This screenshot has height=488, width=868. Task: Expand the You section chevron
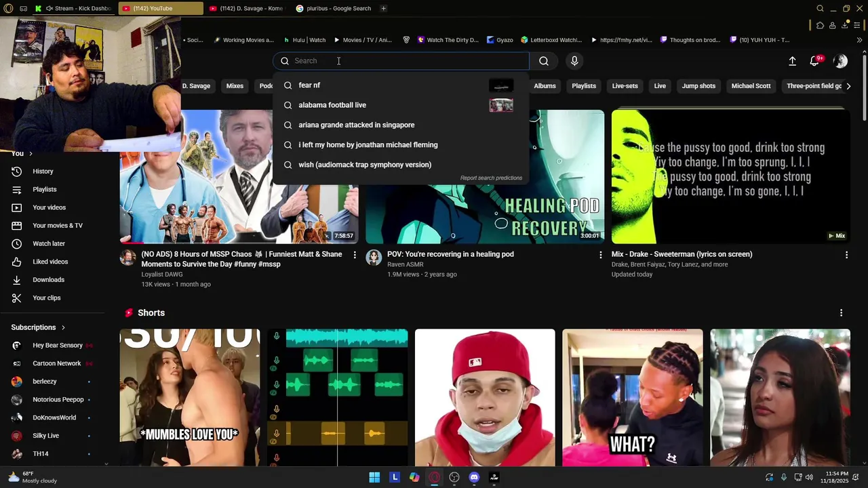(31, 154)
